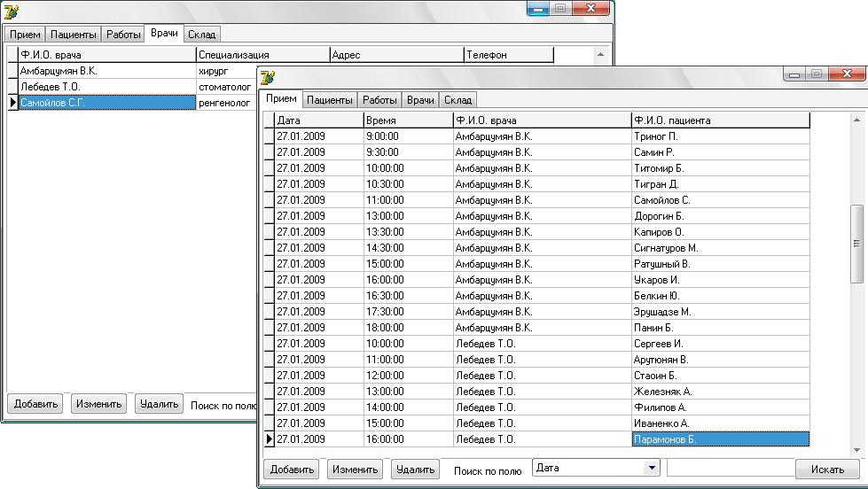The width and height of the screenshot is (868, 489).
Task: Select row indicator for Самойлов С.Г.
Action: tap(12, 103)
